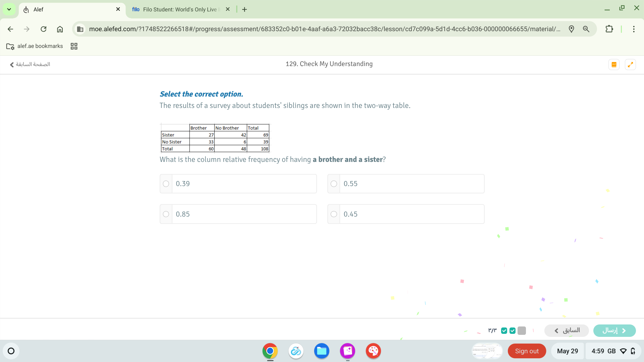
Task: Select the 0.39 answer option
Action: [x=166, y=184]
